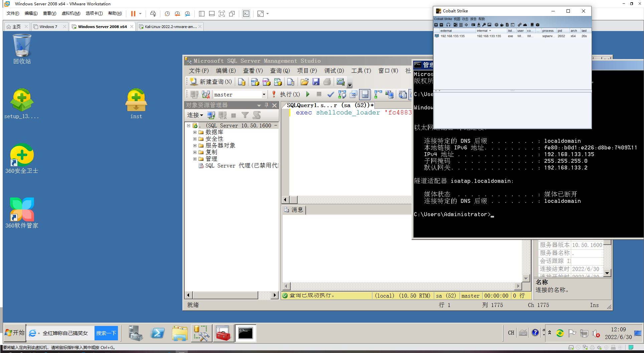Click the Execute green play arrow in SSMS
This screenshot has height=353, width=644.
(x=308, y=94)
